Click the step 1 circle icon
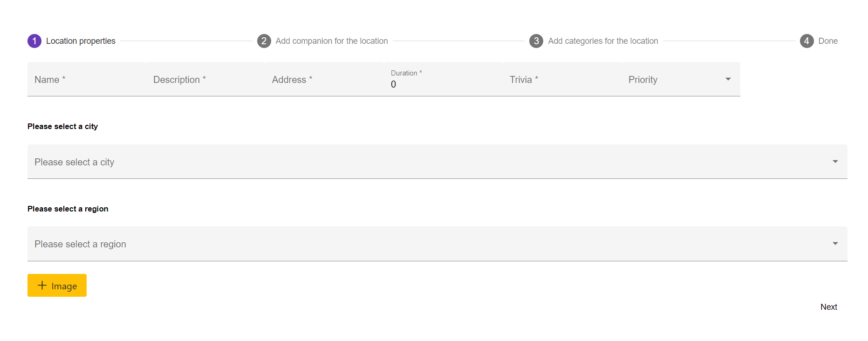This screenshot has width=868, height=341. point(34,41)
